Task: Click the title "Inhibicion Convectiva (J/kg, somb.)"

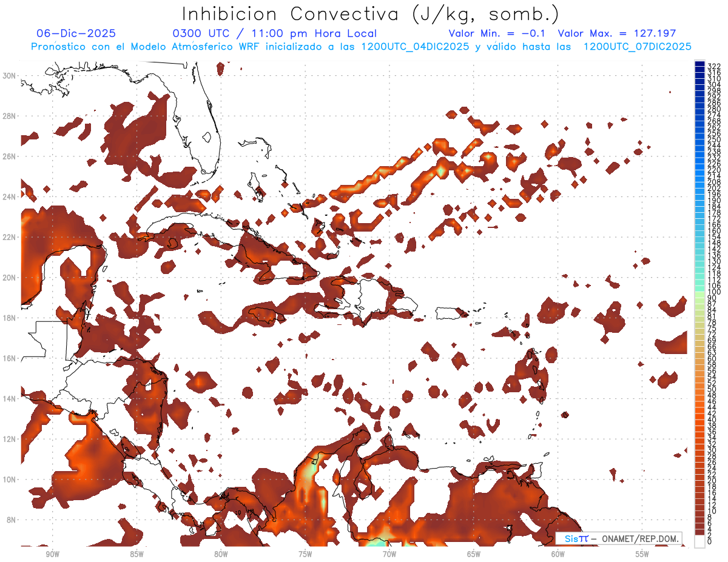Action: click(371, 15)
